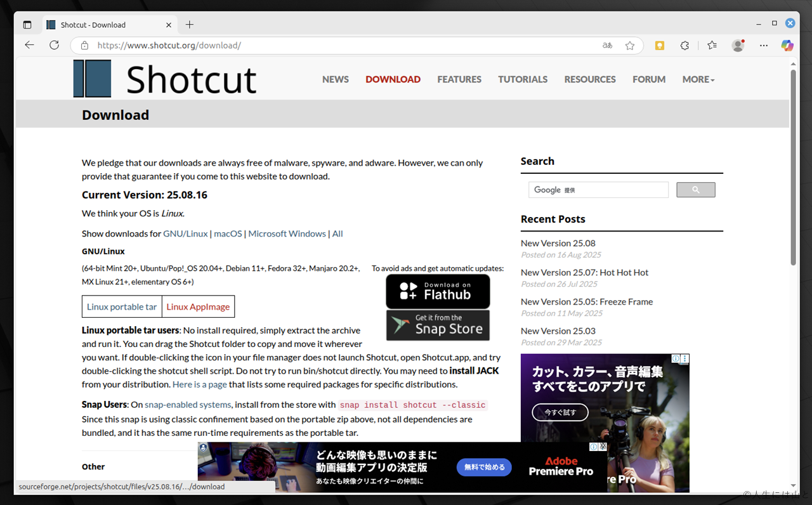
Task: Add this page to favorites star
Action: [629, 46]
